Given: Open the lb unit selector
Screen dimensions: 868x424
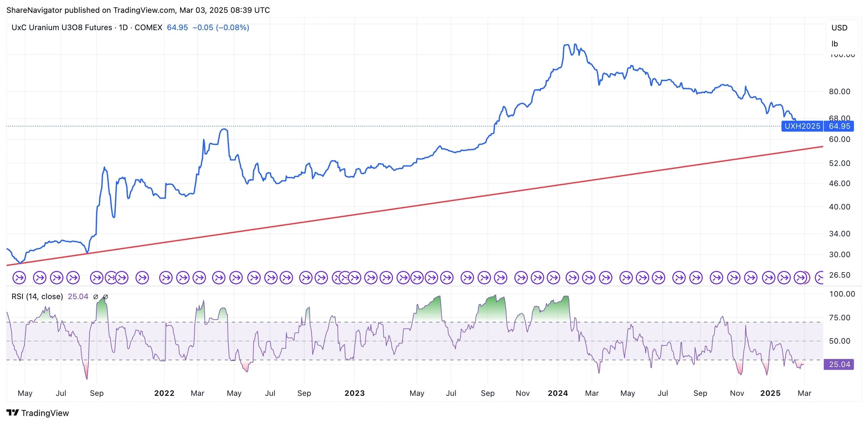Looking at the screenshot, I should tap(835, 44).
